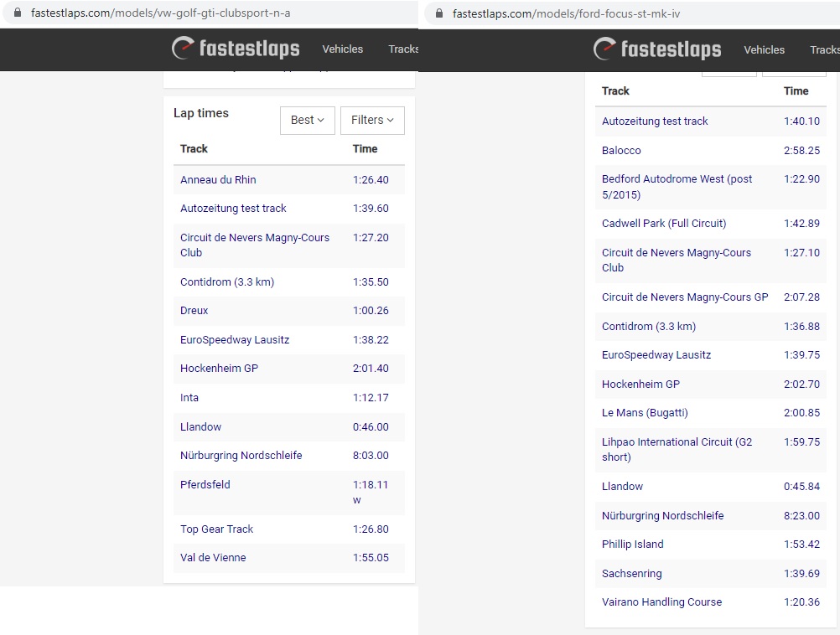Open Tracks menu in the left window
The width and height of the screenshot is (840, 635).
click(403, 49)
